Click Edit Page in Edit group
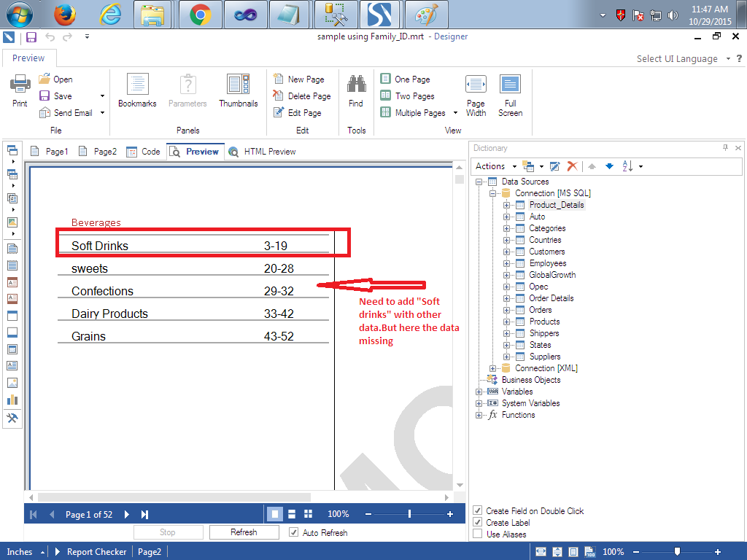This screenshot has height=560, width=747. click(298, 113)
